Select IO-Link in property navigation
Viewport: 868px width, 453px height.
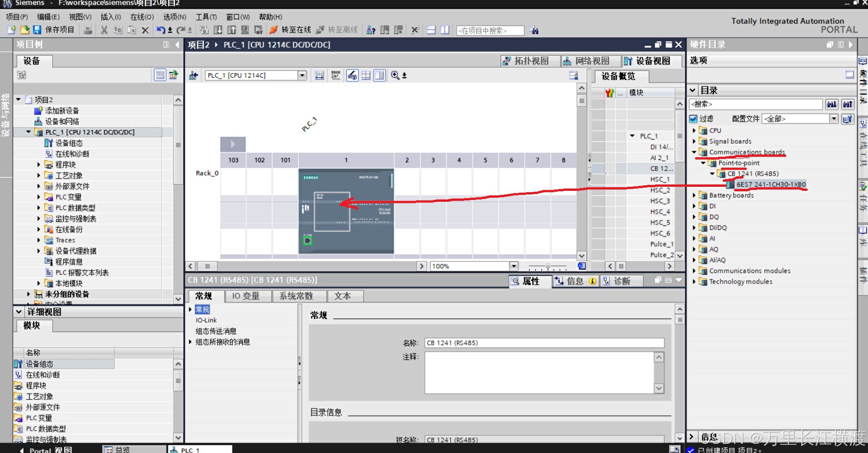(206, 320)
